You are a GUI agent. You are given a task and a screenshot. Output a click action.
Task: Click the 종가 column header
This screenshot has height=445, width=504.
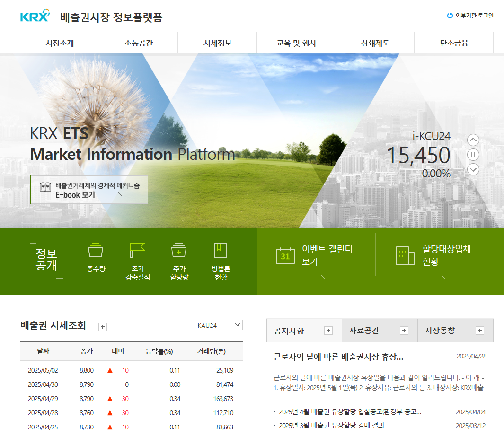87,351
